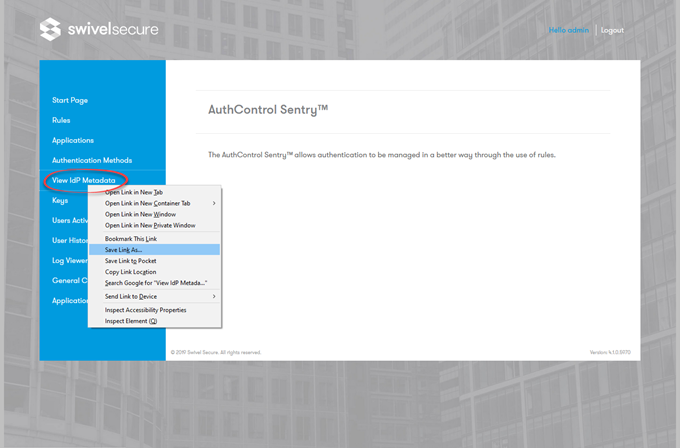
Task: Choose Save Link to Pocket
Action: 131,261
